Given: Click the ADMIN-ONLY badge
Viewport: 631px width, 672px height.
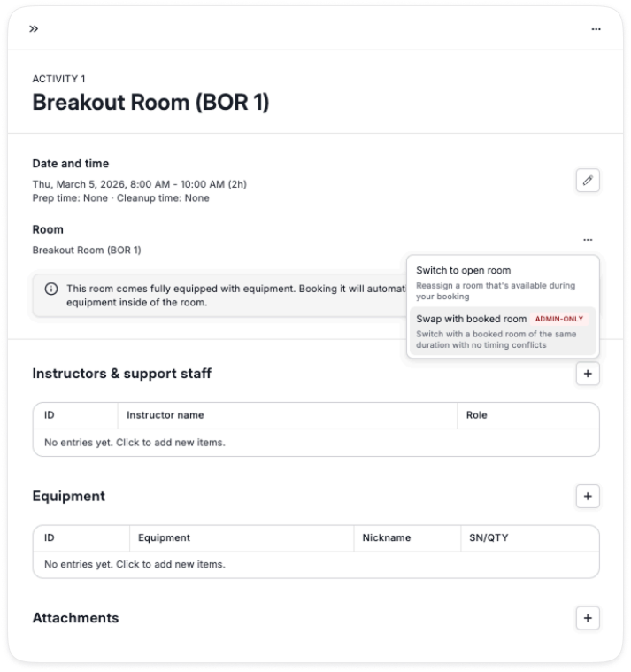Looking at the screenshot, I should 559,319.
